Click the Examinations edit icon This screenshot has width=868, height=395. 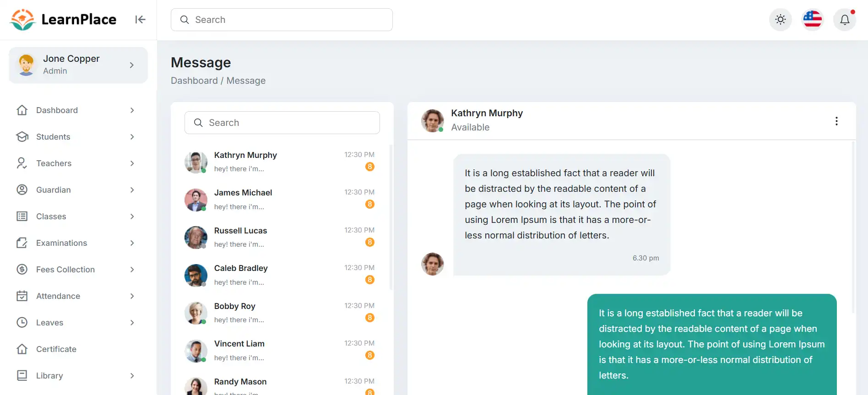pos(22,243)
